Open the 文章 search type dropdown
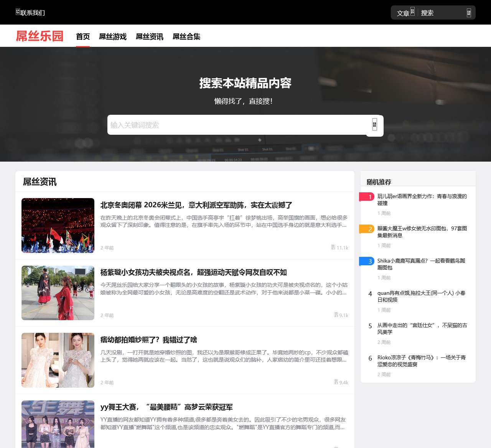 (x=405, y=13)
